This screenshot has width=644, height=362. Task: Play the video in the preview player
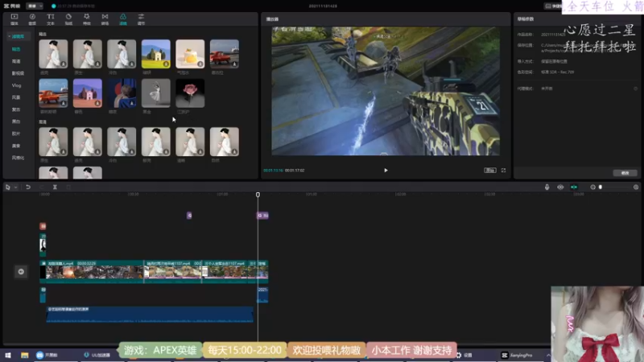click(x=386, y=171)
